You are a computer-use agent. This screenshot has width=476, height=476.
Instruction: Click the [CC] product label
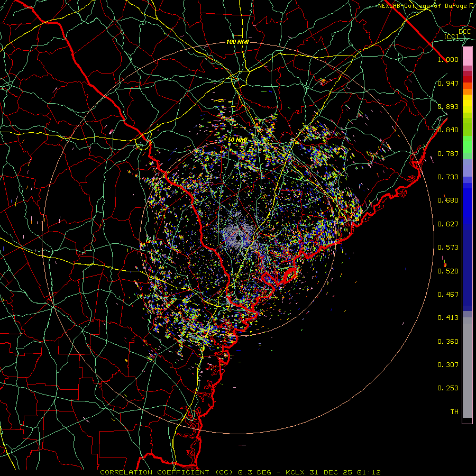(x=452, y=36)
